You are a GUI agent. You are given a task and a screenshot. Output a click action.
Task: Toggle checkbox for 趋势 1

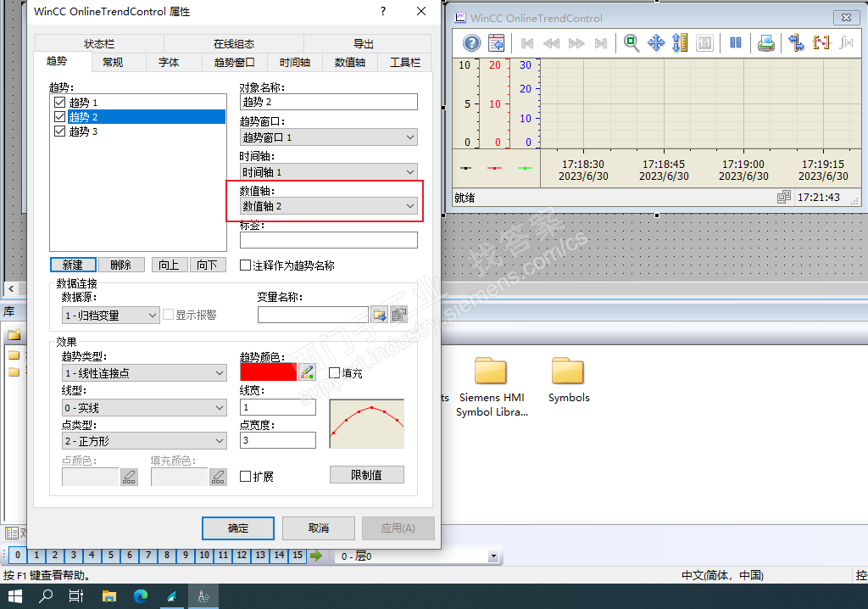[60, 102]
